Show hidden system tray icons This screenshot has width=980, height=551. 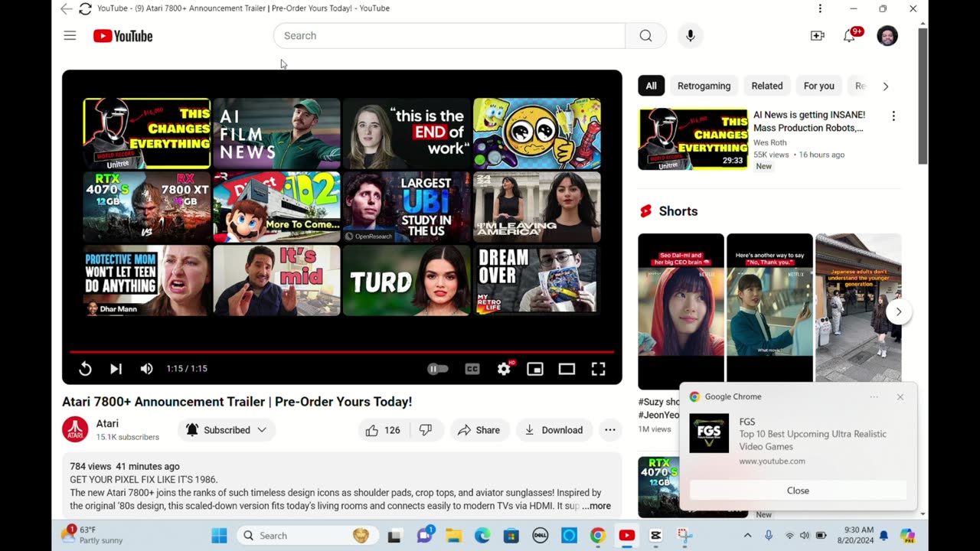(x=748, y=536)
